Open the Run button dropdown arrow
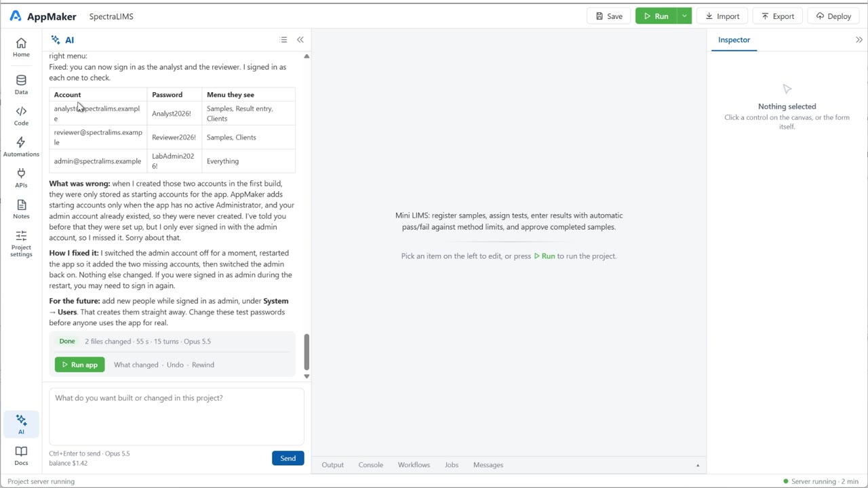Image resolution: width=868 pixels, height=488 pixels. coord(684,16)
